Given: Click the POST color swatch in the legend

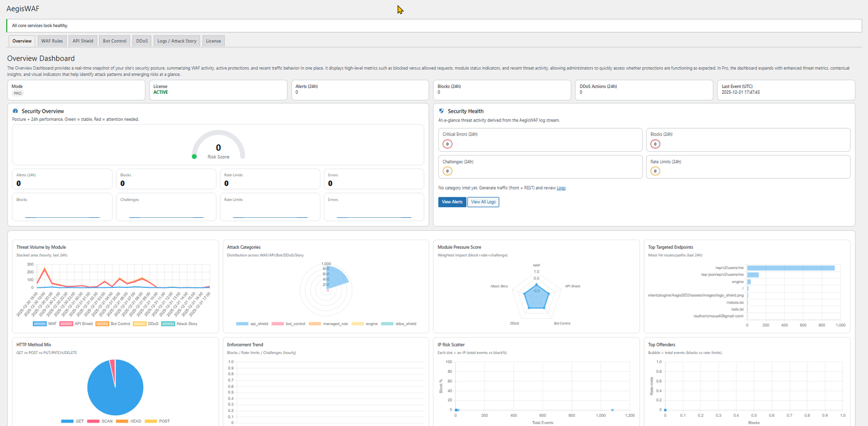Looking at the screenshot, I should pos(150,421).
